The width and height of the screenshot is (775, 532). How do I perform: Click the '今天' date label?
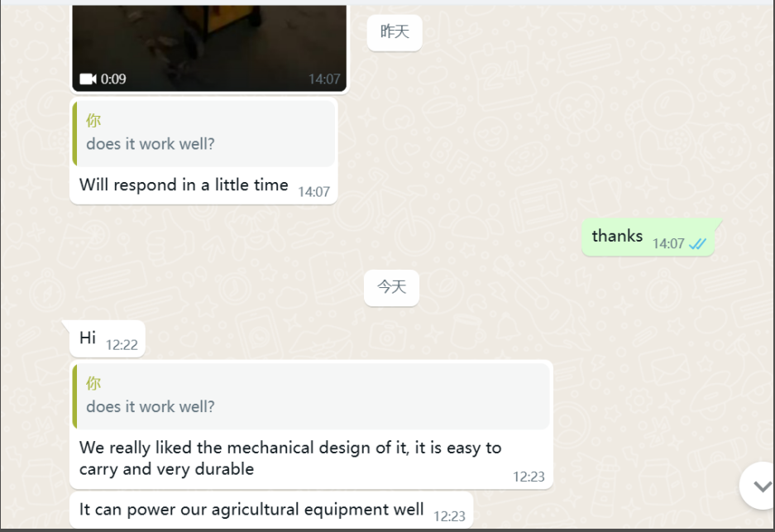pos(391,287)
